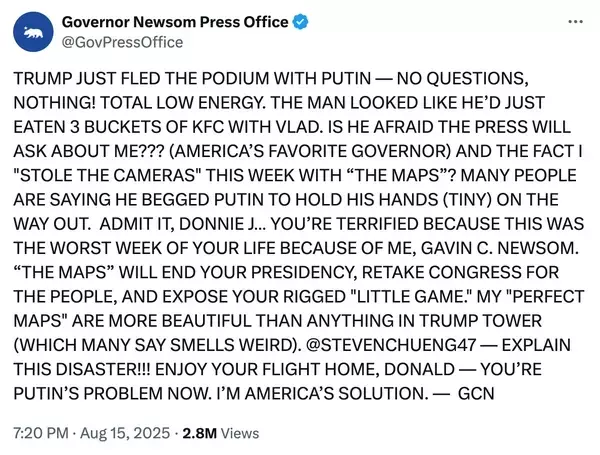Visit the @GovPressOffice handle
The width and height of the screenshot is (600, 455).
(x=122, y=42)
